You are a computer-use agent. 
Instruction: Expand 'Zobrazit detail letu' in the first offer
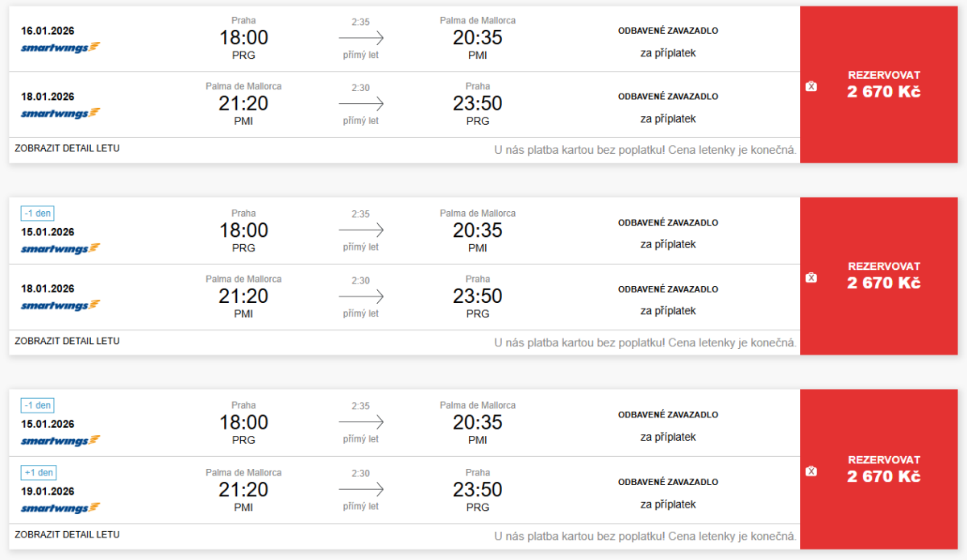click(x=67, y=148)
